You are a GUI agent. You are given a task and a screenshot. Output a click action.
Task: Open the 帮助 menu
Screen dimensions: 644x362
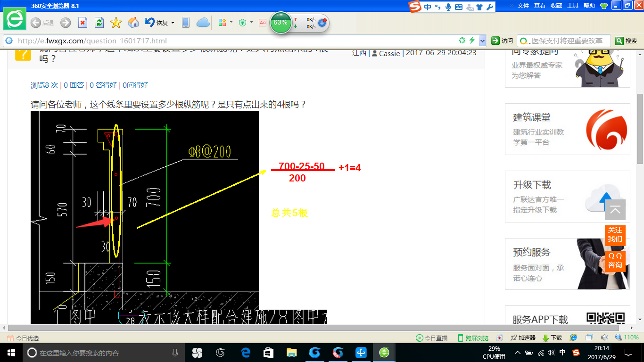pyautogui.click(x=589, y=6)
